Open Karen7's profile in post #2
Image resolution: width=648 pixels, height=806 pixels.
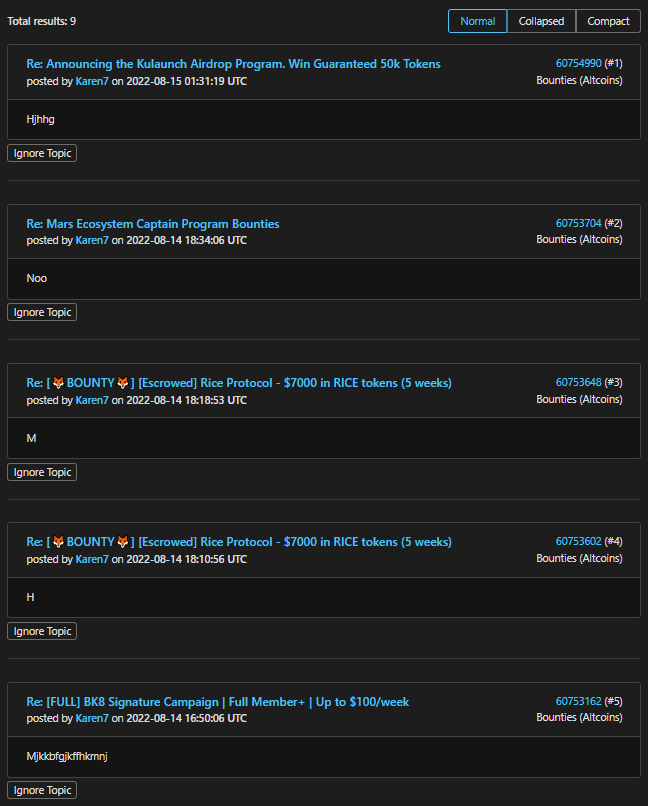coord(92,241)
